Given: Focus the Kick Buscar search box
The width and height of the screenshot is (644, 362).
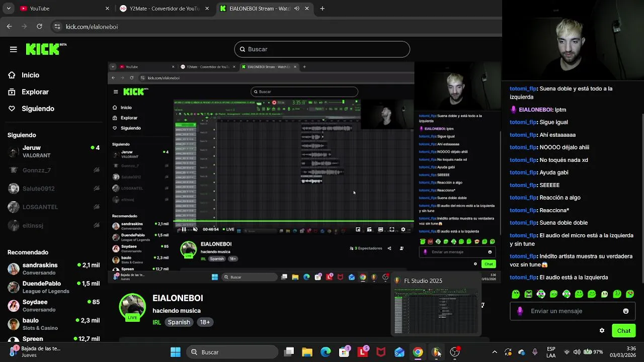Looking at the screenshot, I should (x=322, y=49).
